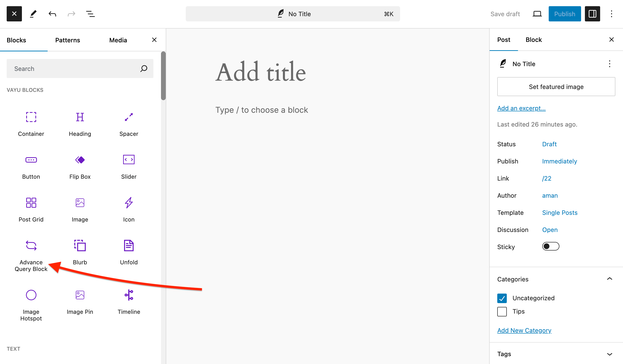The width and height of the screenshot is (623, 364).
Task: Switch to the Patterns tab
Action: (67, 40)
